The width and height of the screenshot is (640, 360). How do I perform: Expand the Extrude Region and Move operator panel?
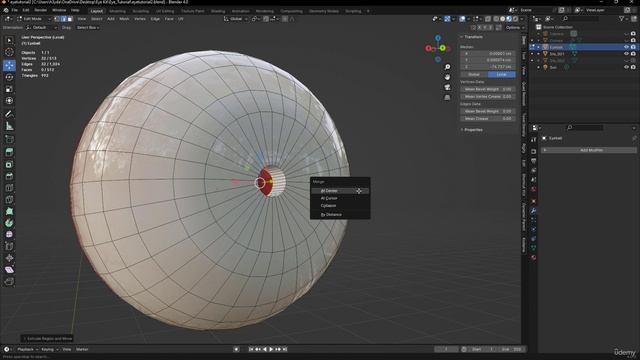point(47,338)
